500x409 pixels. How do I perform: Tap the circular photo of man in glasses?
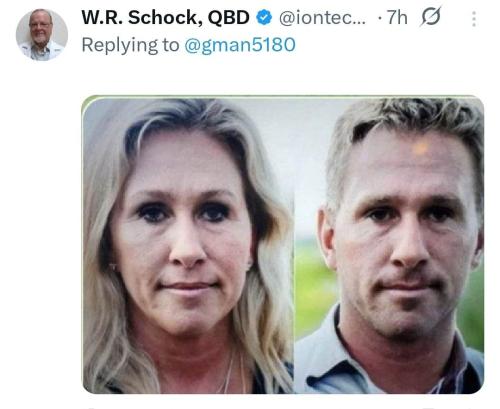point(42,35)
